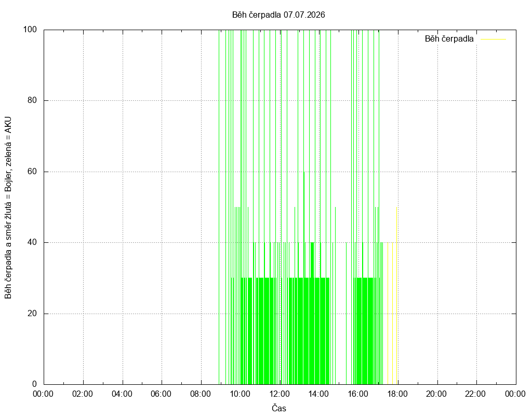This screenshot has height=416, width=532.
Task: Click the time tick label 12:00
Action: pos(279,394)
